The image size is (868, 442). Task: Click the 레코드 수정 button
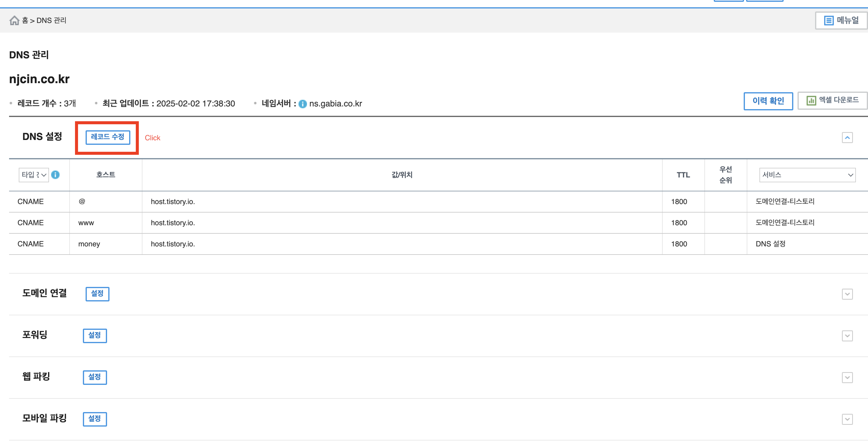click(x=108, y=137)
